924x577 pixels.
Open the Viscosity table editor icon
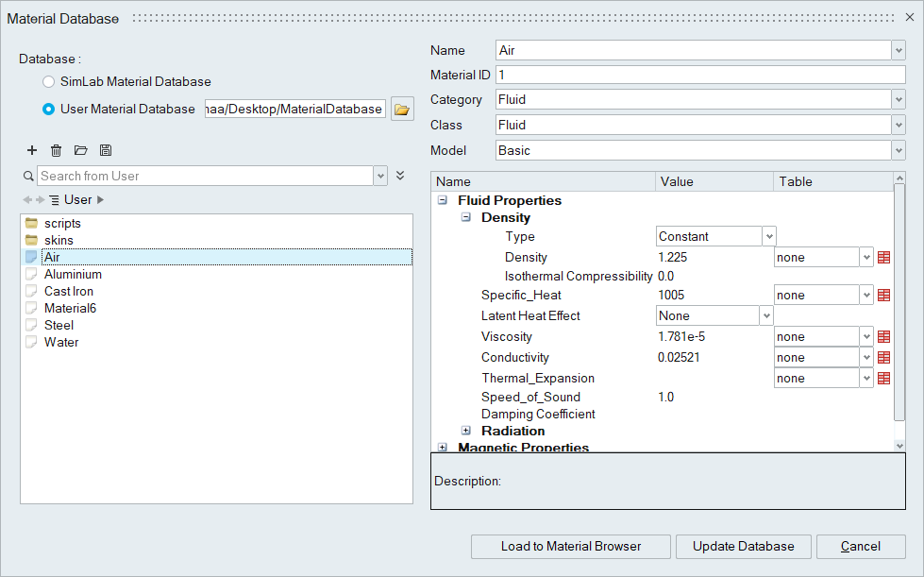pos(884,337)
